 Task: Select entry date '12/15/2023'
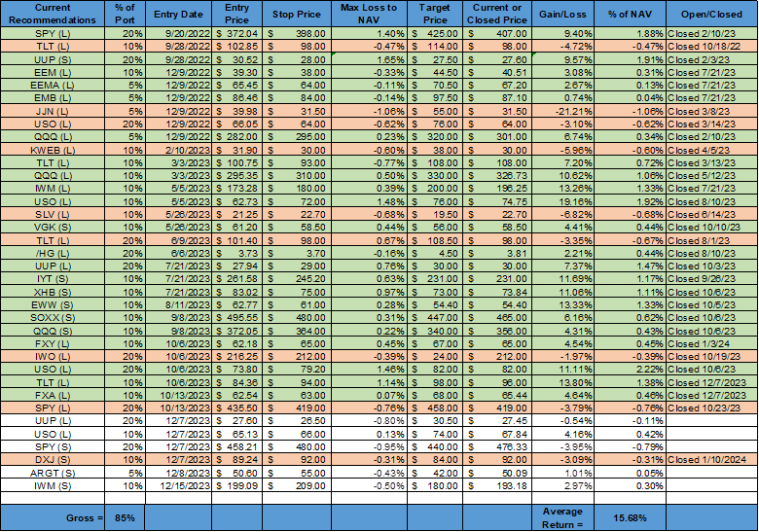[178, 485]
